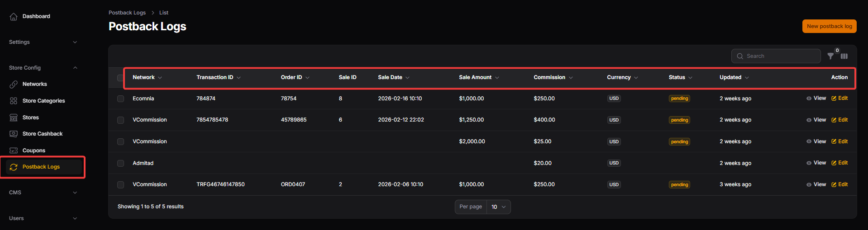Screen dimensions: 868x230
Task: Select the Ecomnia row checkbox
Action: click(120, 99)
